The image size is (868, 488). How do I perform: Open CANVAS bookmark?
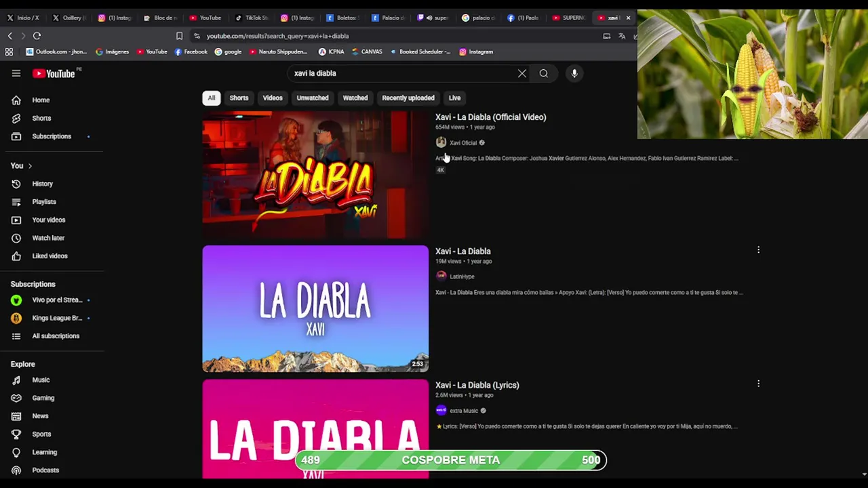366,52
